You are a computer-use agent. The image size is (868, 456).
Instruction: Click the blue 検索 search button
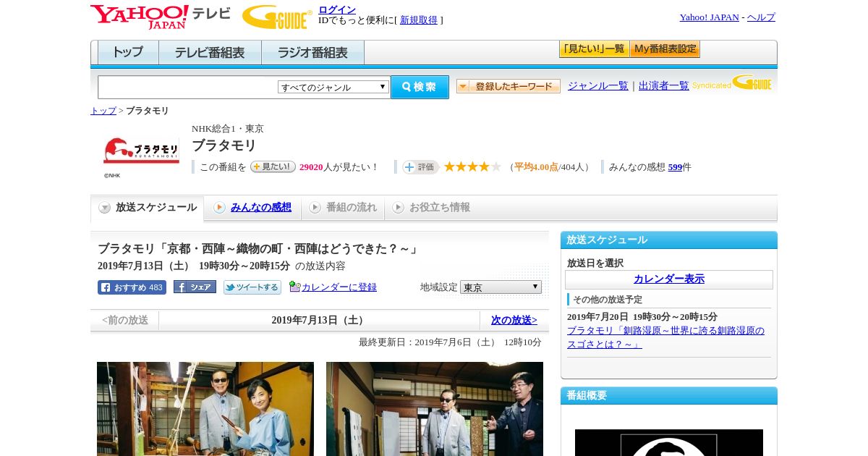(x=420, y=87)
